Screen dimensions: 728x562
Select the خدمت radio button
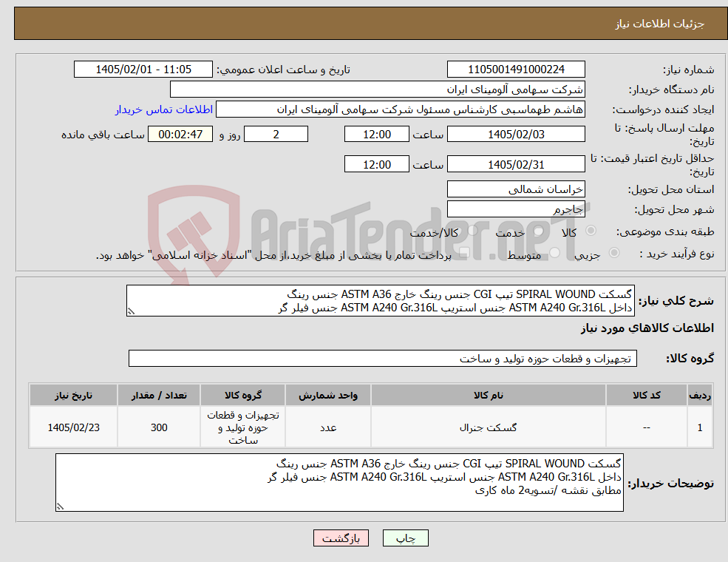coord(539,231)
